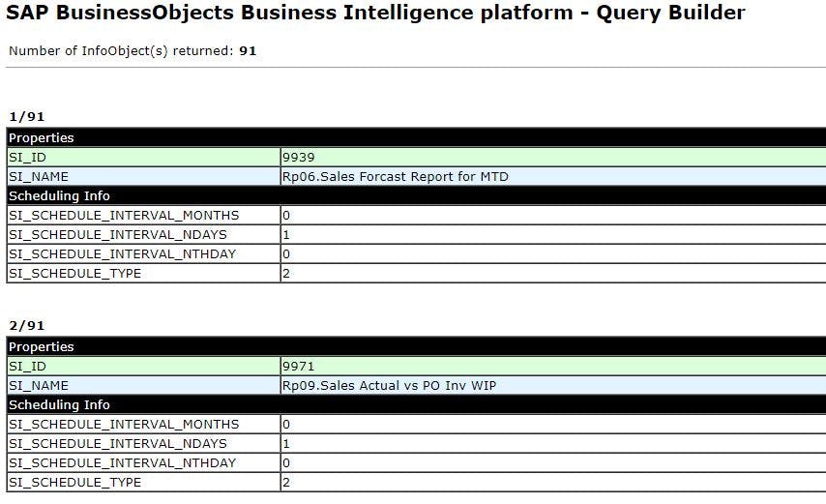The height and width of the screenshot is (504, 826).
Task: Select the name Rp06.Sales Forcast Report for MTD
Action: [396, 177]
